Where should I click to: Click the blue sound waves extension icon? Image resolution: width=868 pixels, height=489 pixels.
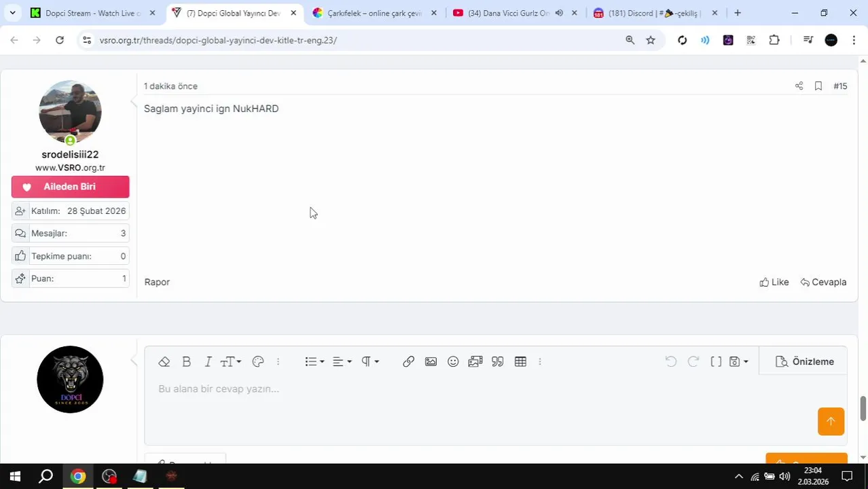click(x=705, y=40)
